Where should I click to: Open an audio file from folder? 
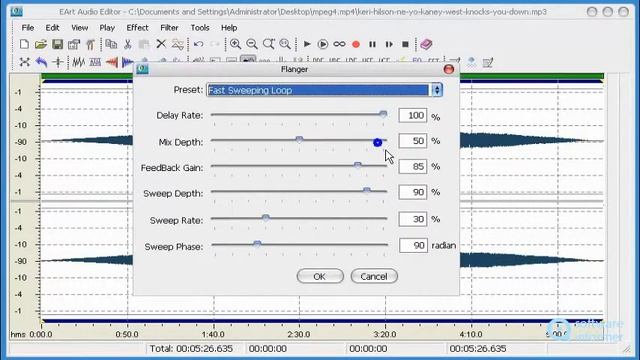(40, 44)
